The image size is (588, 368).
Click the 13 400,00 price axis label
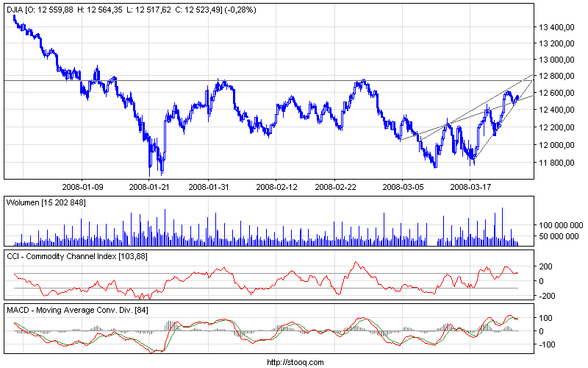pyautogui.click(x=556, y=27)
